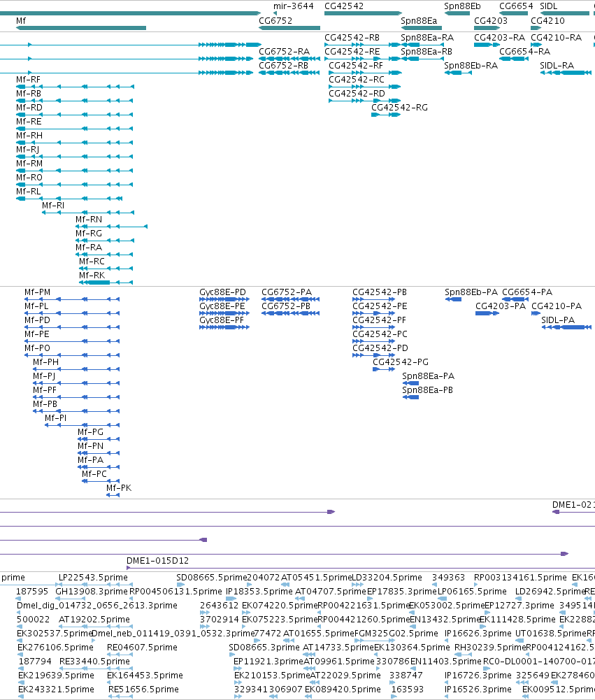Select the RE33440.5prime cDNA label
595x700 pixels.
94,662
